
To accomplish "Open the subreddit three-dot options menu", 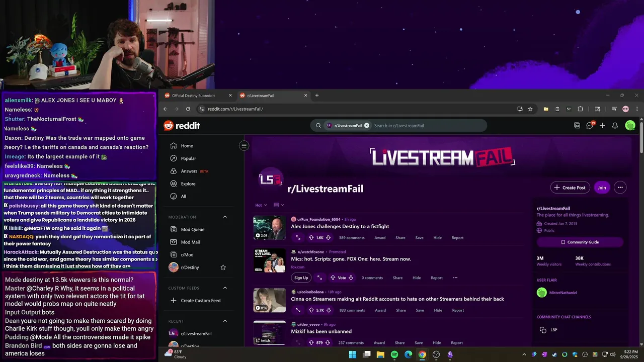I will [620, 188].
